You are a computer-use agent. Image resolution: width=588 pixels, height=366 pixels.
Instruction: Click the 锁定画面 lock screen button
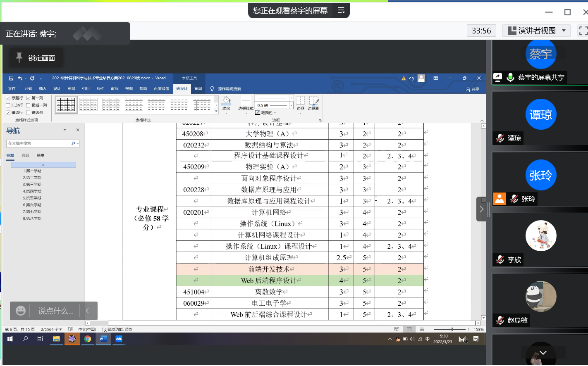click(x=36, y=58)
